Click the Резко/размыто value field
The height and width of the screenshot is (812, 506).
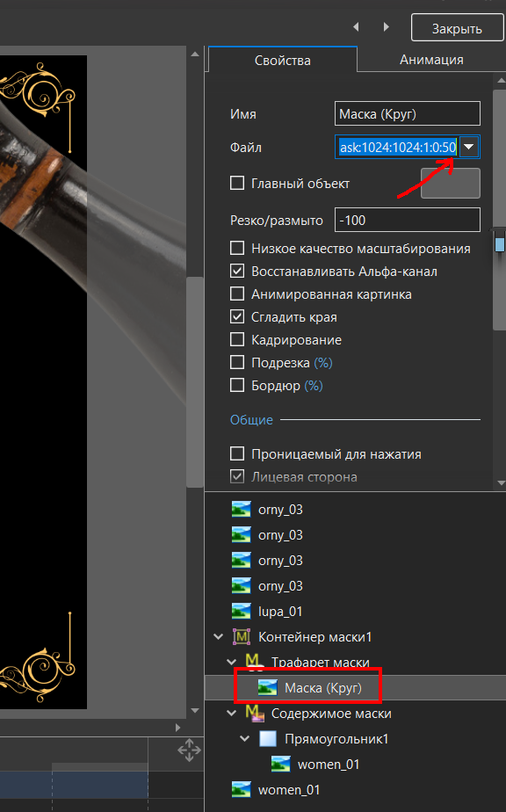407,220
